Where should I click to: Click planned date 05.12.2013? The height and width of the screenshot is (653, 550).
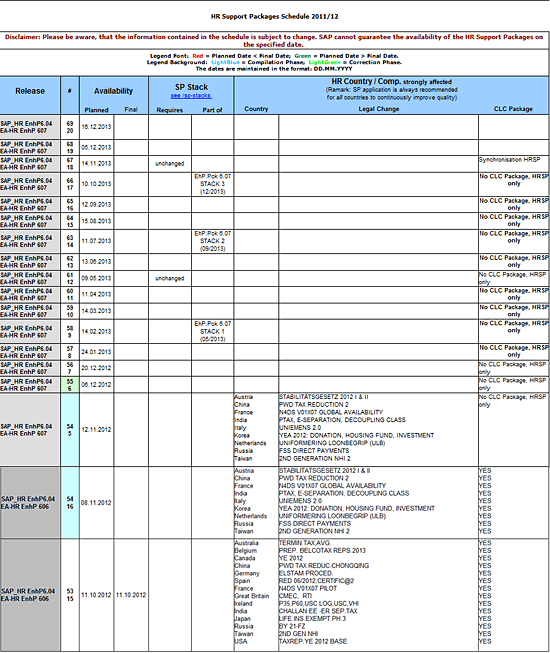tap(96, 147)
